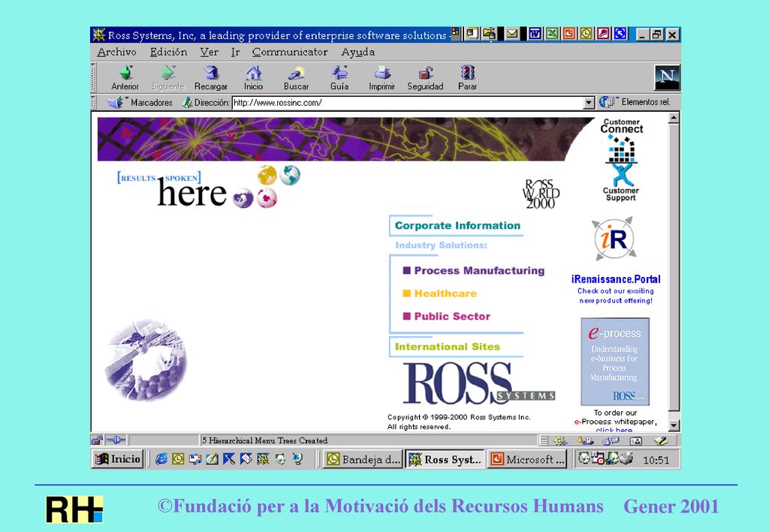Open the International Sites link
Image resolution: width=769 pixels, height=532 pixels.
tap(448, 347)
